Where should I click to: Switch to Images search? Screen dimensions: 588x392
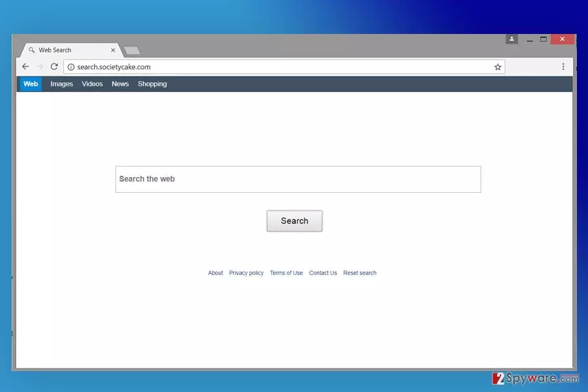click(61, 84)
